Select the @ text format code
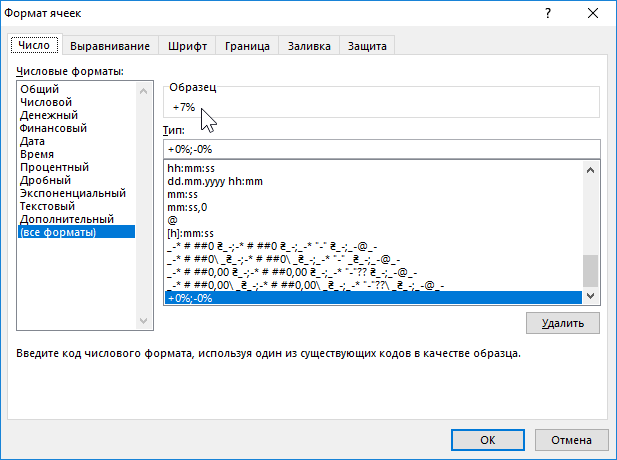The image size is (617, 460). [x=373, y=220]
